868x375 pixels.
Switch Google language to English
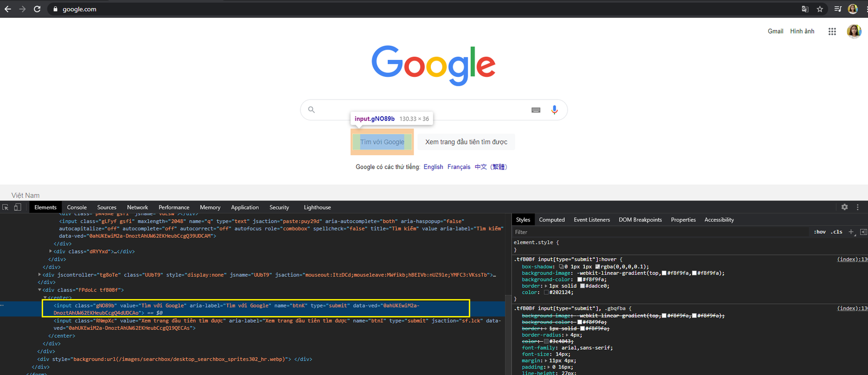[433, 167]
